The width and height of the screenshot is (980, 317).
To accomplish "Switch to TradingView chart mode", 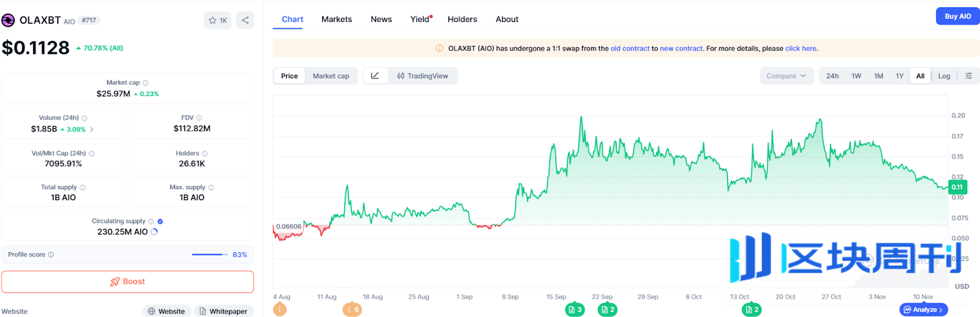I will 423,76.
